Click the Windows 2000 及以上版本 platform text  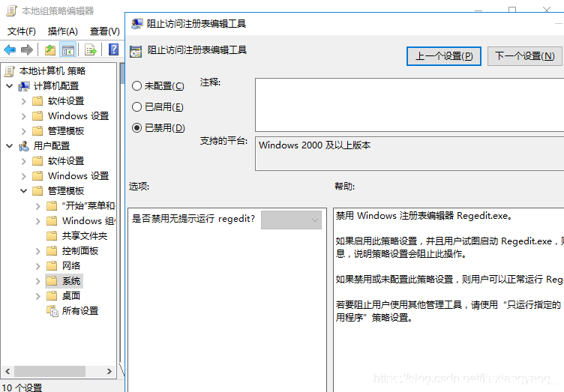coord(315,145)
